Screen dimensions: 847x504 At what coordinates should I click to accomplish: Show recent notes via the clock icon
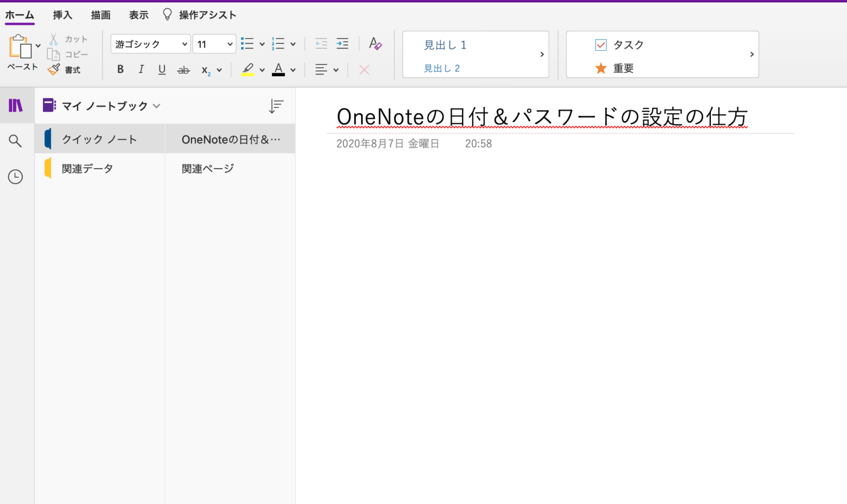point(16,176)
